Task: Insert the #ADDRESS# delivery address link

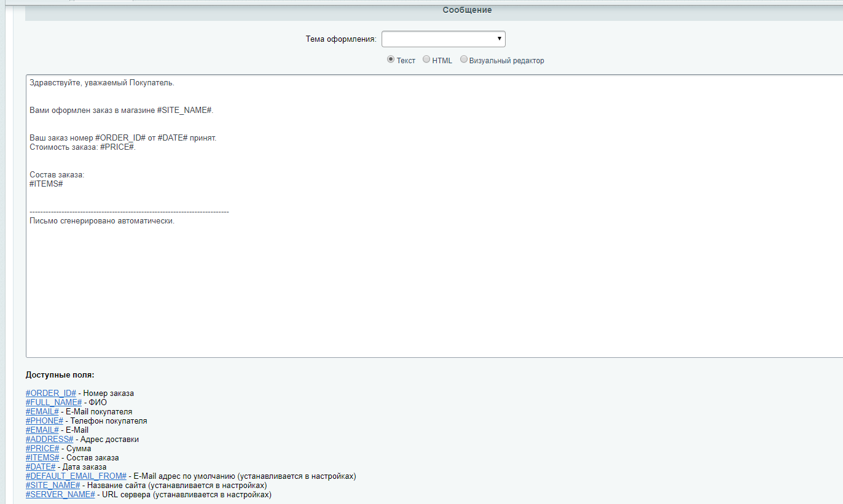Action: tap(49, 439)
